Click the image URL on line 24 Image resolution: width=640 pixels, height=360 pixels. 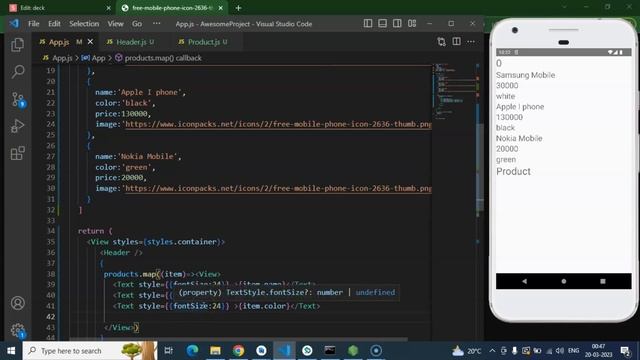pyautogui.click(x=278, y=124)
